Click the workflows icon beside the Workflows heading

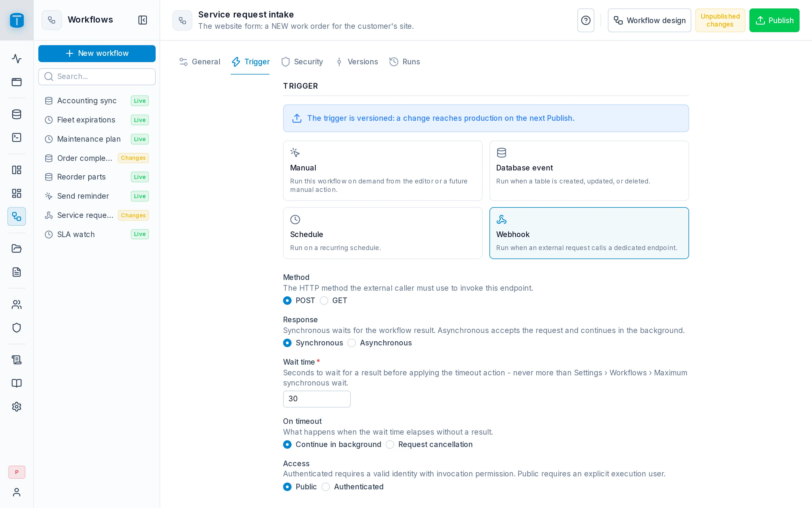(52, 20)
